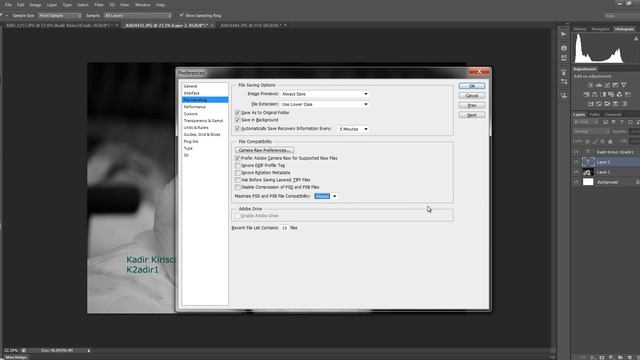Toggle Save As to Original Folder
The image size is (640, 360).
click(238, 112)
